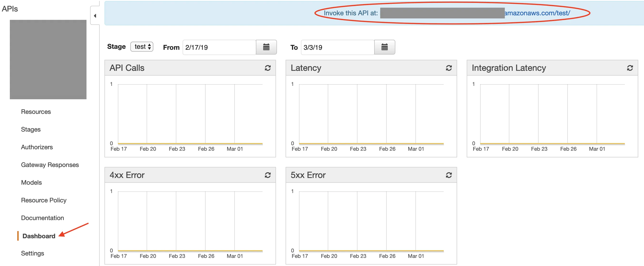
Task: Select the Dashboard menu item
Action: click(x=39, y=236)
